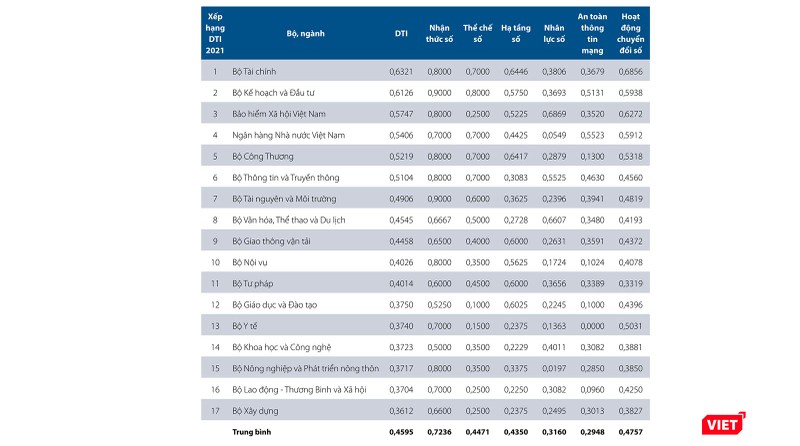800x446 pixels.
Task: Click the 'Thể chế số' column header
Action: pyautogui.click(x=478, y=33)
